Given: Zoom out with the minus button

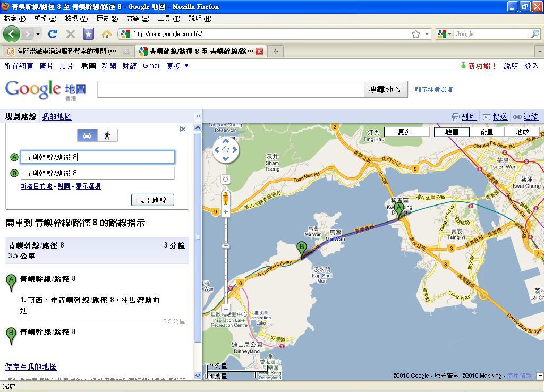Looking at the screenshot, I should (x=225, y=309).
